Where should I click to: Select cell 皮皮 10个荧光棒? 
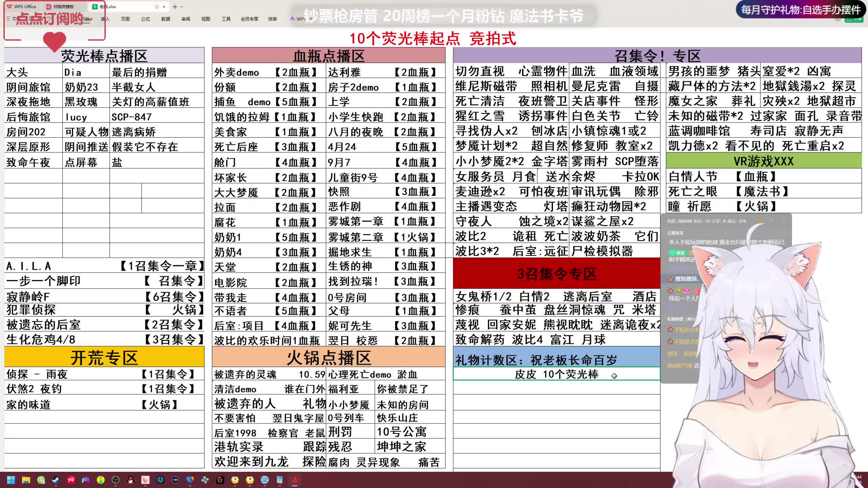coord(556,374)
